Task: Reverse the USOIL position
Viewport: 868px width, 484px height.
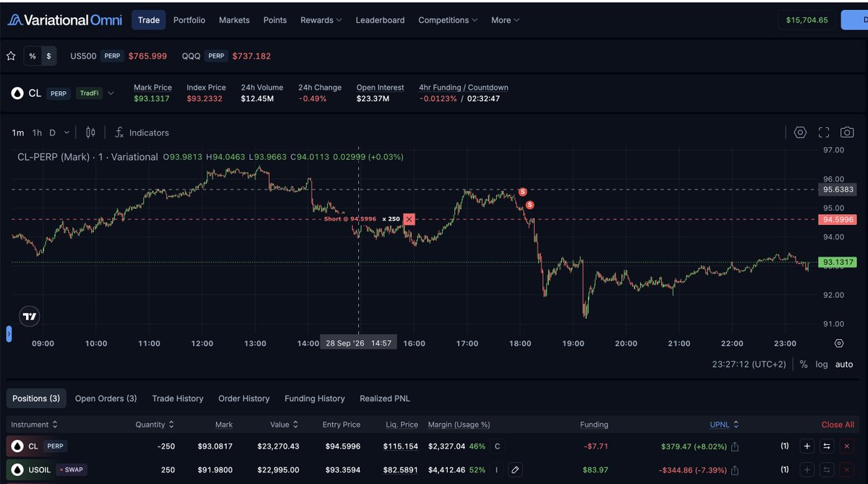Action: click(x=827, y=470)
